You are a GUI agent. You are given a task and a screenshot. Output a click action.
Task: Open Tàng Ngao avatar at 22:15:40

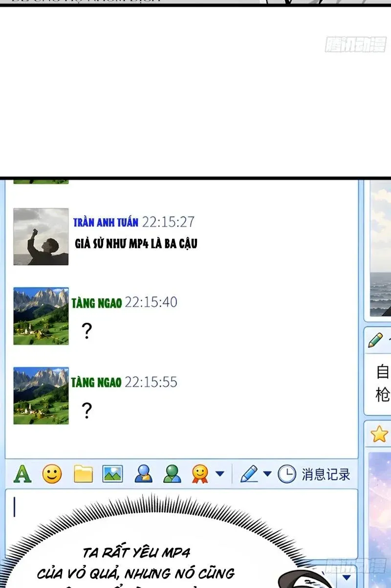[41, 316]
